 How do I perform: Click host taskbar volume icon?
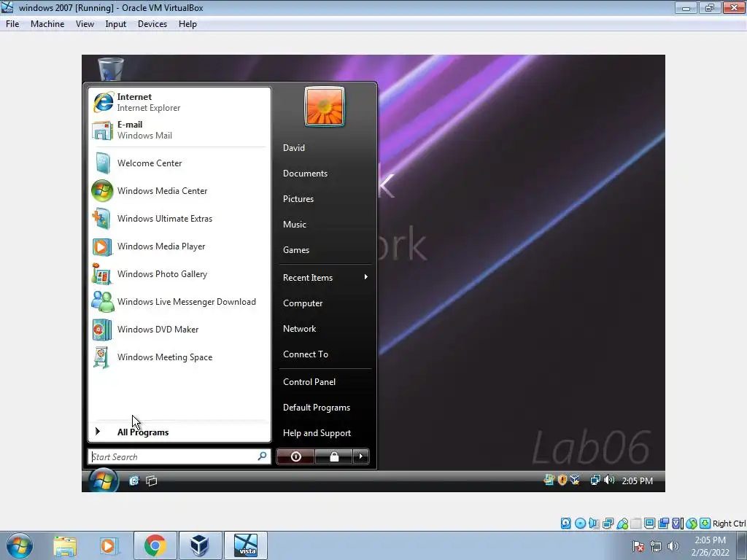tap(673, 546)
